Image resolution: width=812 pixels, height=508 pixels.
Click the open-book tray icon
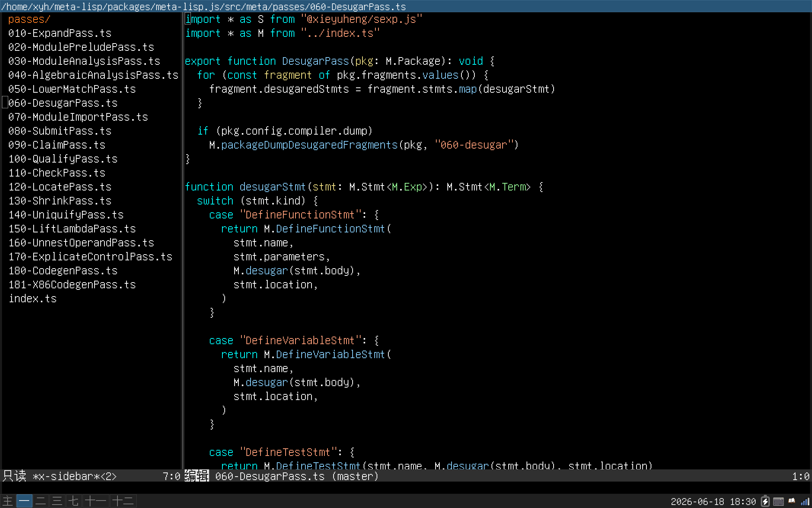coord(792,501)
